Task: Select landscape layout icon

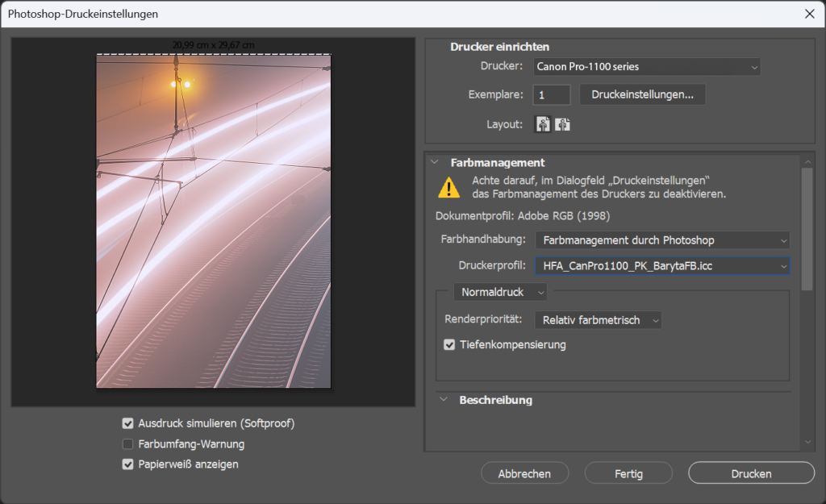Action: pyautogui.click(x=562, y=124)
